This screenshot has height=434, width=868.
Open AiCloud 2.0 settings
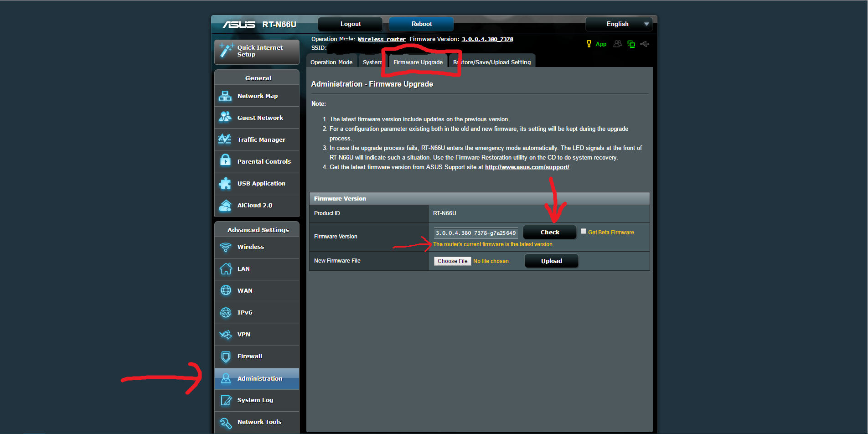pos(255,205)
